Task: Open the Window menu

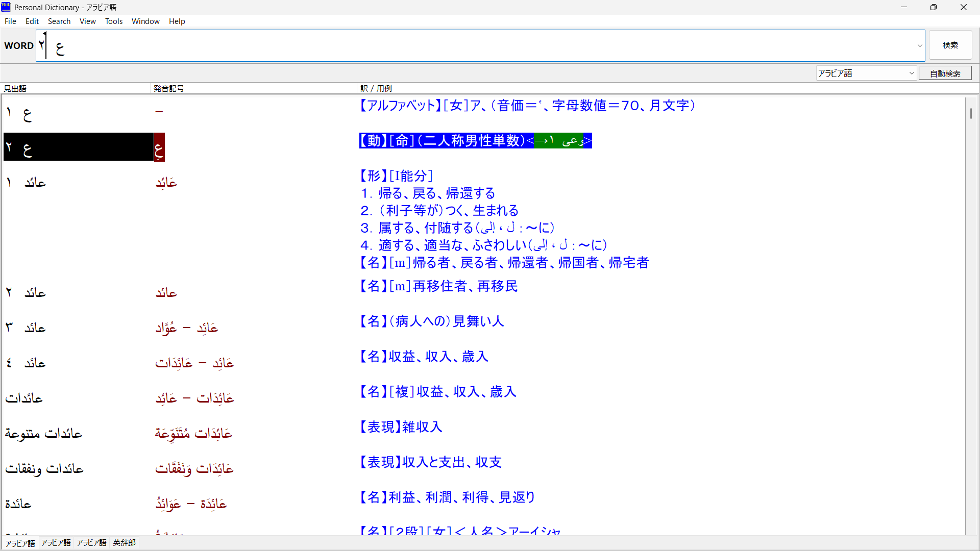Action: coord(145,21)
